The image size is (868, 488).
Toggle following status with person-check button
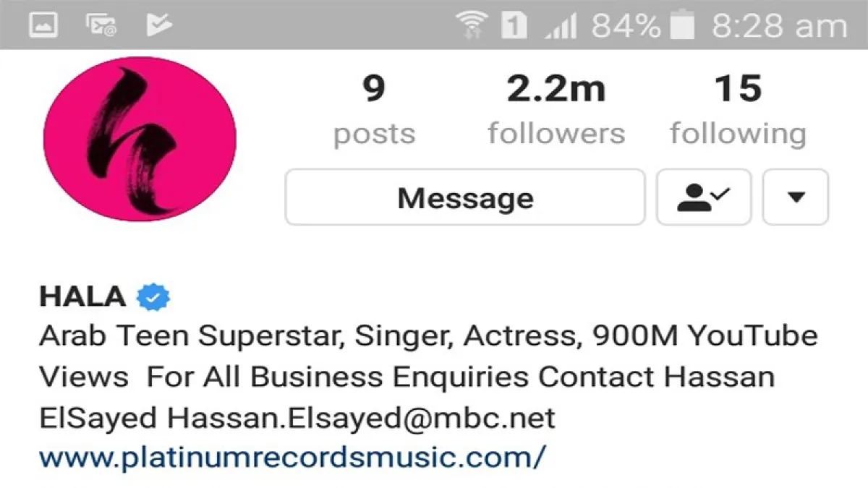(704, 197)
